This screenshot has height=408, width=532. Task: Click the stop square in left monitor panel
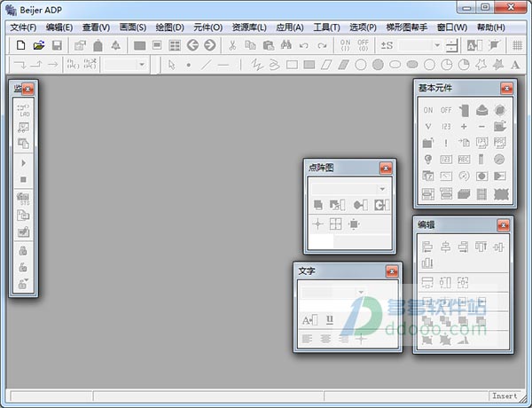click(23, 179)
